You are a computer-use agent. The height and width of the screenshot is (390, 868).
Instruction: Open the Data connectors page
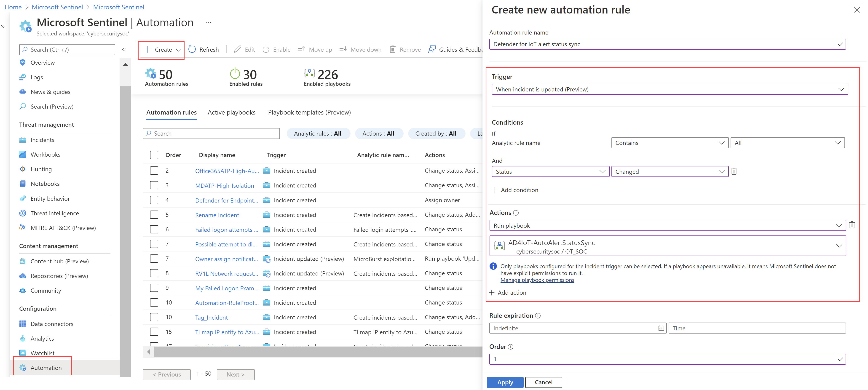click(51, 324)
